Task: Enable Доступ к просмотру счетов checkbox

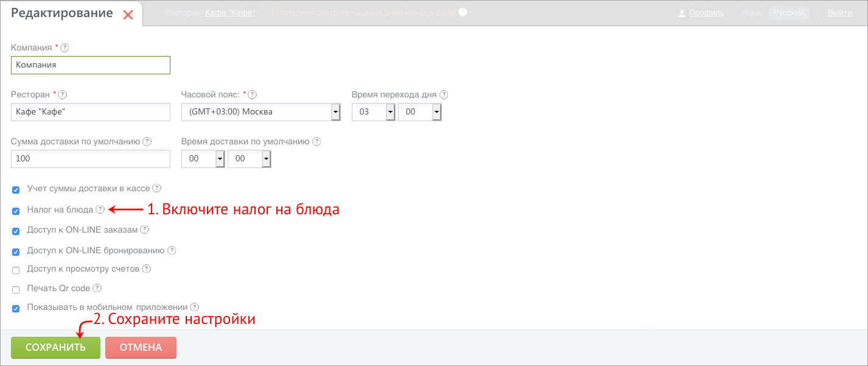Action: tap(16, 270)
